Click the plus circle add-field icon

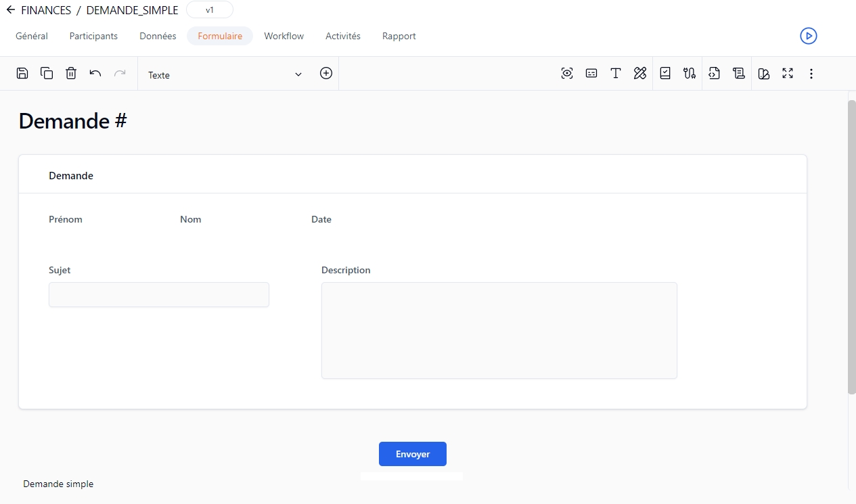[326, 74]
